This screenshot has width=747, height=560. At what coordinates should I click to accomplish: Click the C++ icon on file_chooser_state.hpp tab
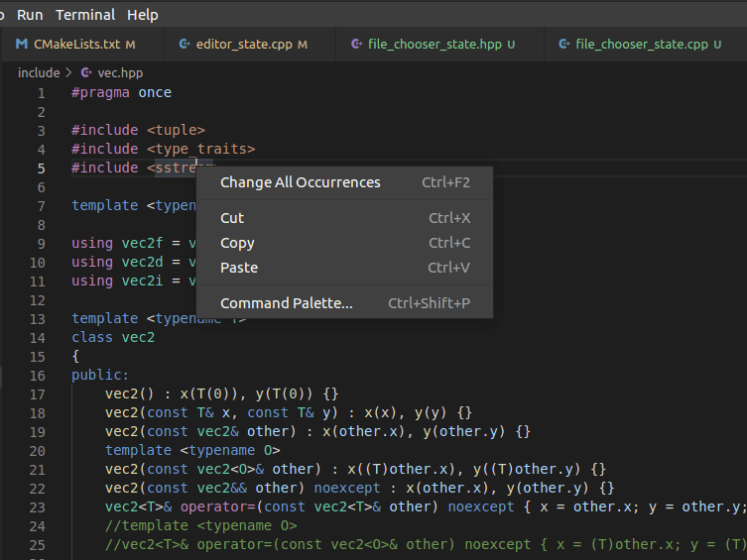(x=356, y=44)
